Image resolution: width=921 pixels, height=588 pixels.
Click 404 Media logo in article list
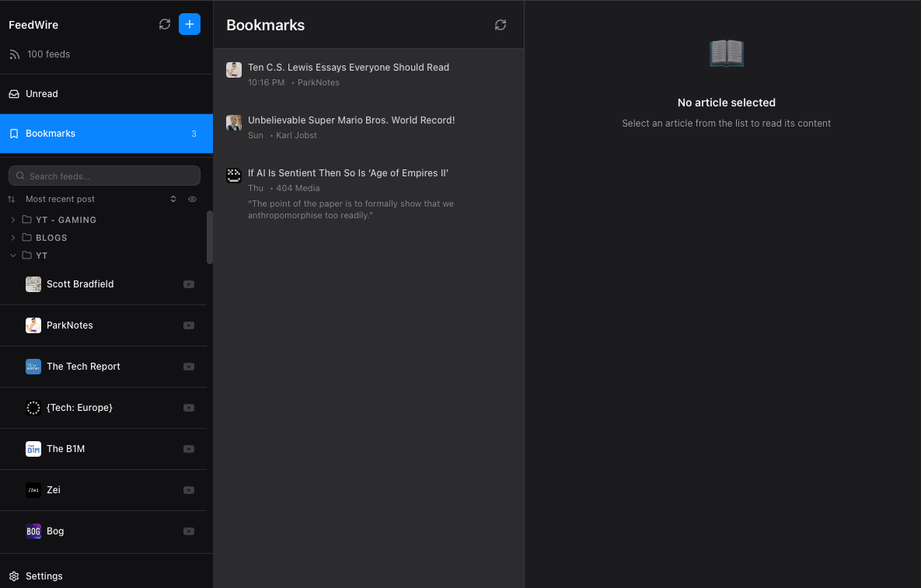tap(234, 175)
